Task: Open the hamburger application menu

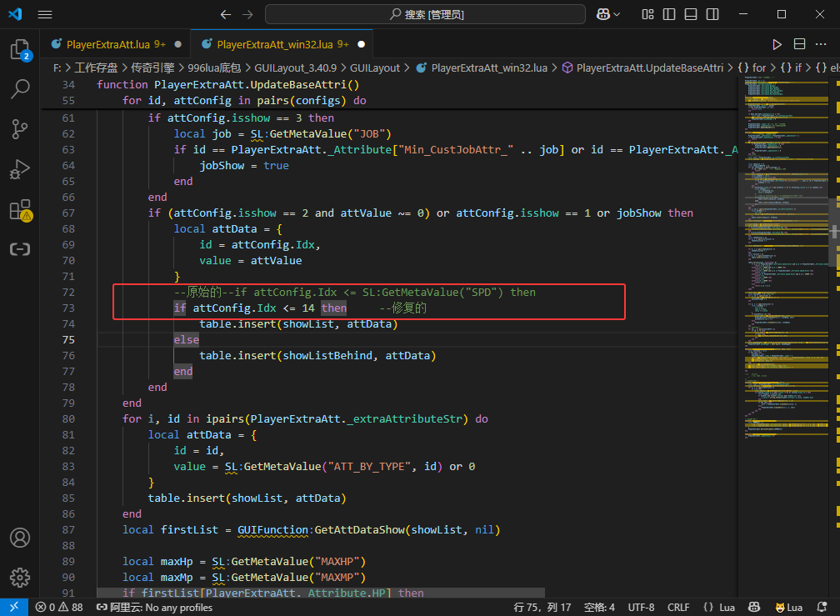Action: click(45, 14)
